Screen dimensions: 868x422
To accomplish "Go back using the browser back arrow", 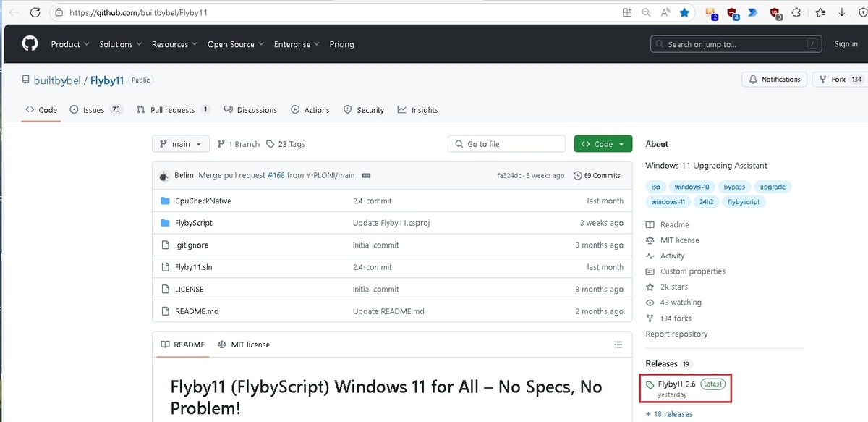I will pos(13,12).
